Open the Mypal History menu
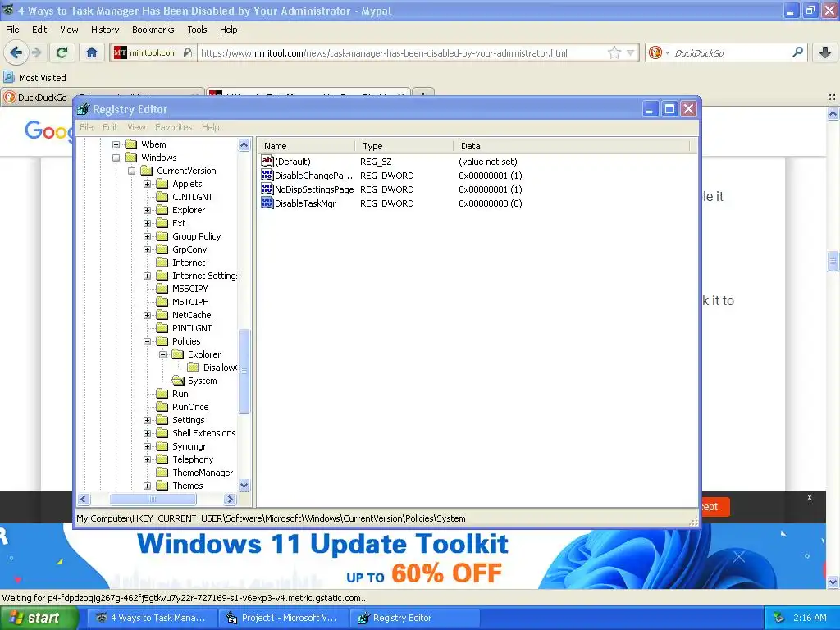Screen dimensions: 840x630 pos(105,30)
